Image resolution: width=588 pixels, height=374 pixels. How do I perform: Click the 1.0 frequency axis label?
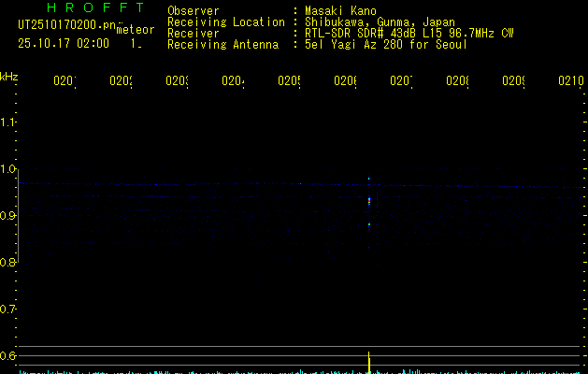pos(8,169)
